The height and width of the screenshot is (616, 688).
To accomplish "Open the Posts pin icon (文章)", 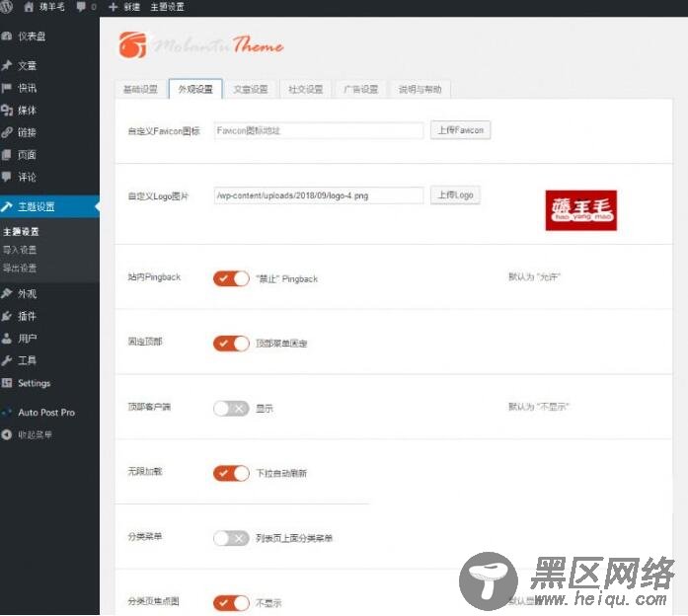I will click(x=7, y=66).
